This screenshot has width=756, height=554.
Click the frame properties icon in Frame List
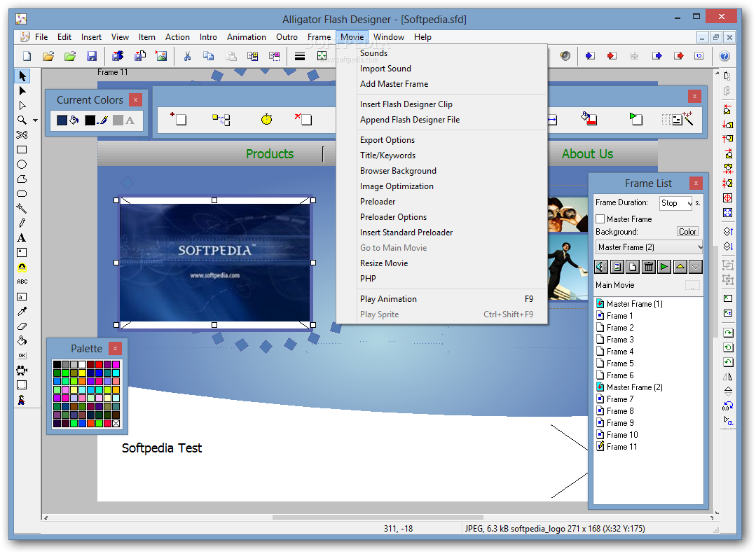coord(617,267)
